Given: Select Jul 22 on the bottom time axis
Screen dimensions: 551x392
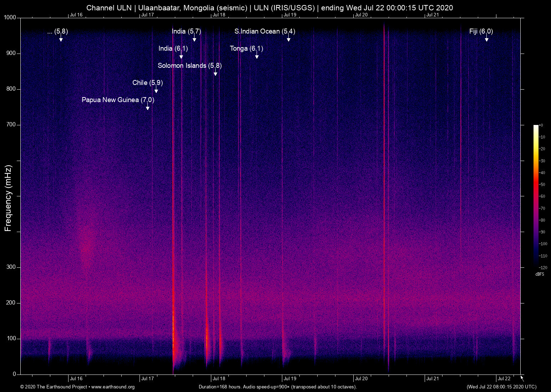Looking at the screenshot, I should [x=504, y=378].
